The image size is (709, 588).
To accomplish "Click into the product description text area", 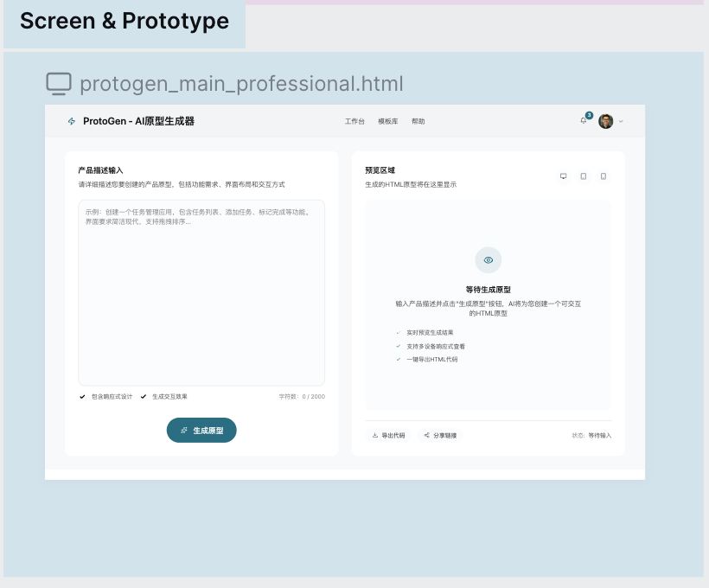I will pos(201,292).
